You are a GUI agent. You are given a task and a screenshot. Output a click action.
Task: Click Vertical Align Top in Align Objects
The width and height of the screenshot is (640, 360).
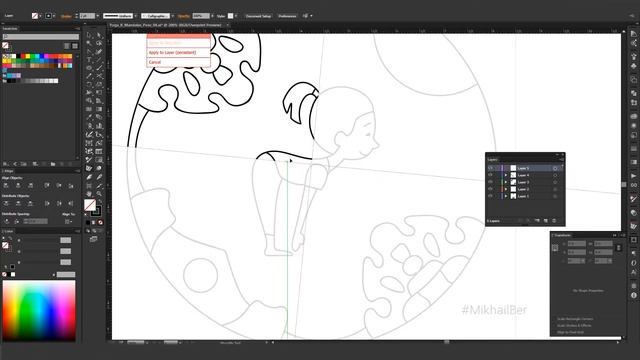click(47, 186)
